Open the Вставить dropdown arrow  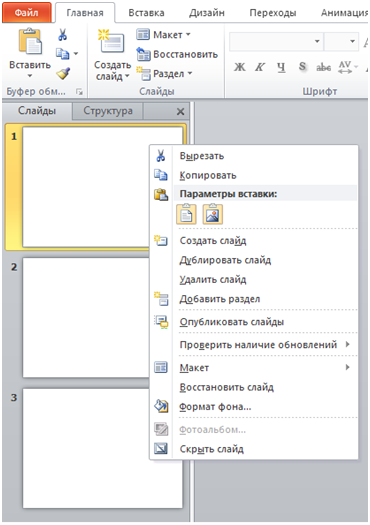coord(30,76)
